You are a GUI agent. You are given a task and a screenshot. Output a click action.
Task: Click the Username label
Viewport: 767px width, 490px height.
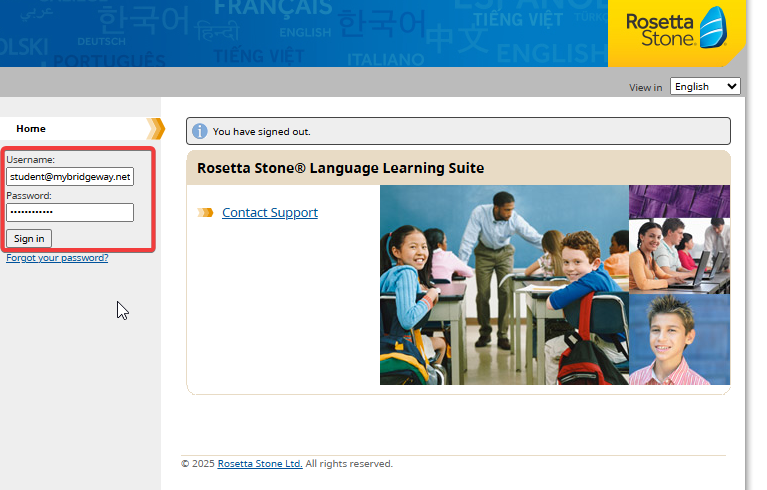point(30,159)
